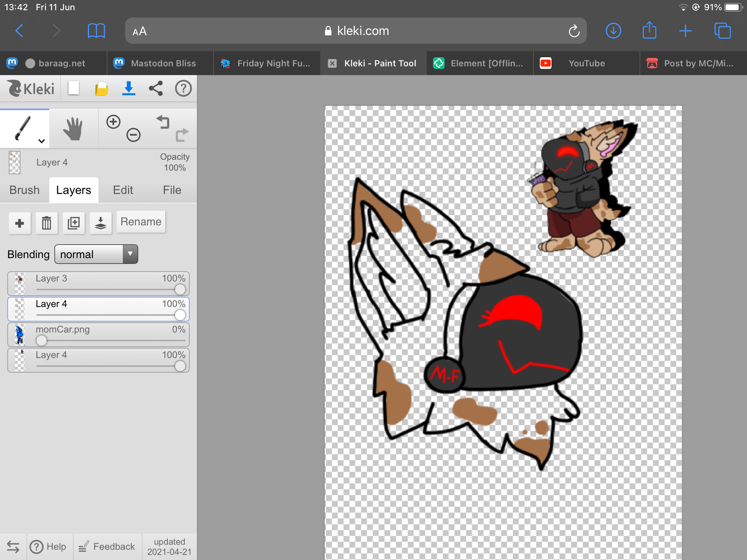Expand brush tool chevron menu
The image size is (747, 560).
click(42, 141)
